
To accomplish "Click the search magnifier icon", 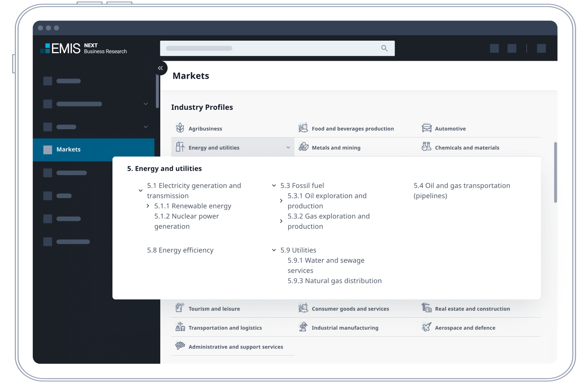I will 384,48.
